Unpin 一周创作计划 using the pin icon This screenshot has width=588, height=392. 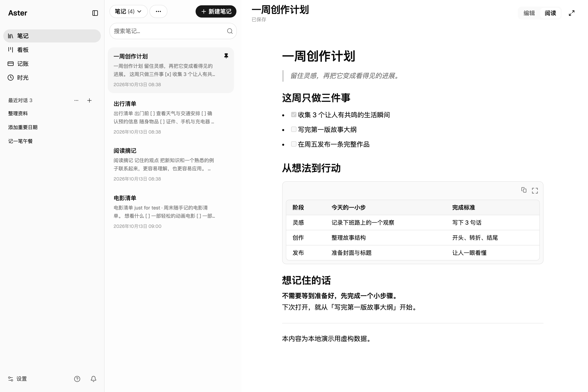226,56
